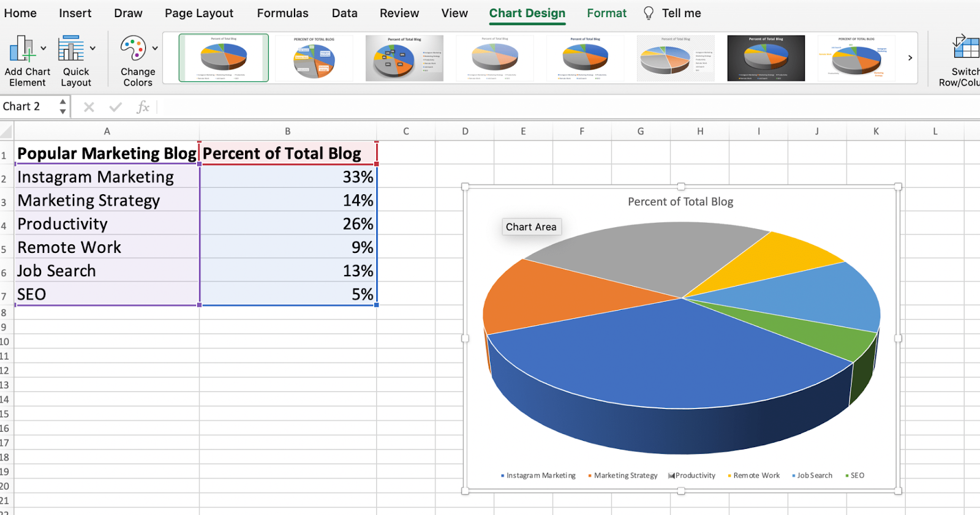Screen dimensions: 980x515
Task: Click the Switch Row/Column icon
Action: (966, 48)
